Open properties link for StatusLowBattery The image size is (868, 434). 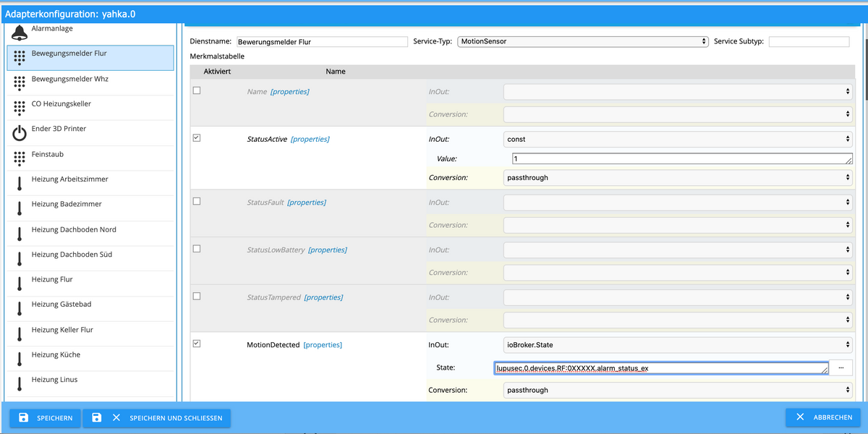click(x=328, y=250)
